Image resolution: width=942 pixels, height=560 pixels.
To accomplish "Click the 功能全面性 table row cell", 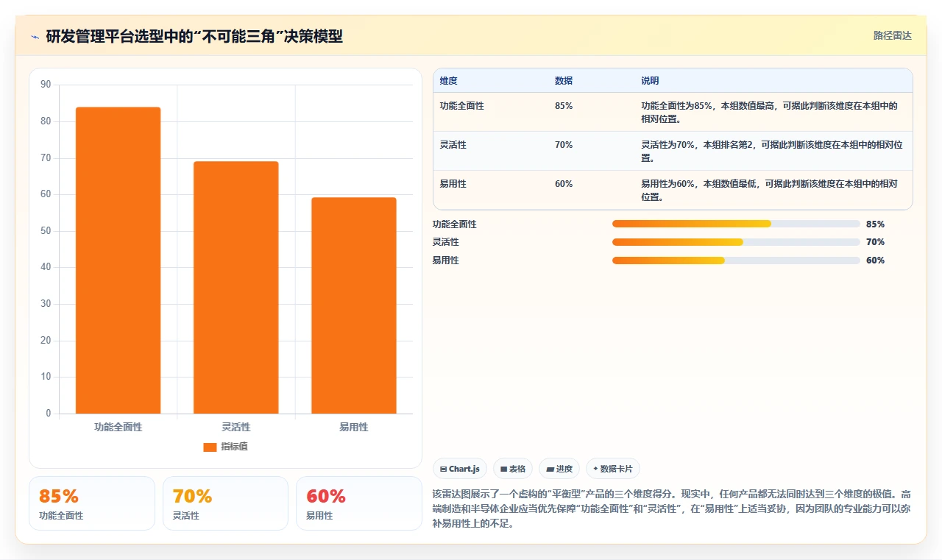I will pos(462,106).
